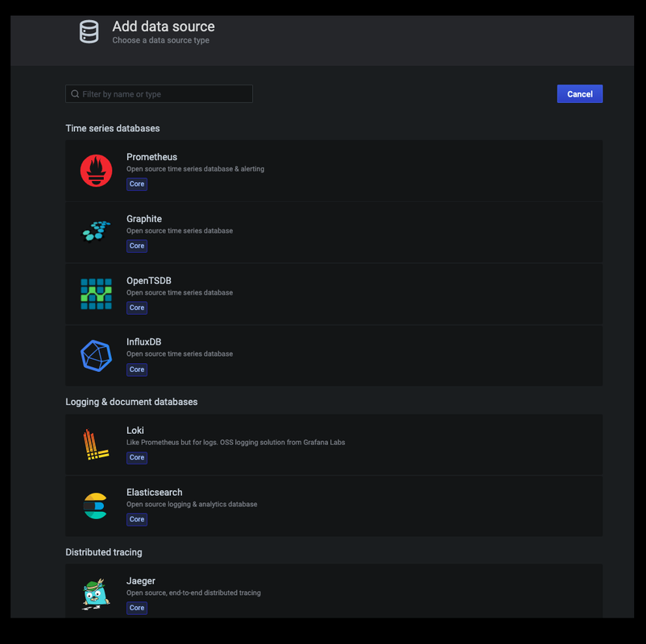Click 'Like Prometheus but for logs' description
Screen dimensions: 646x644
coord(236,442)
